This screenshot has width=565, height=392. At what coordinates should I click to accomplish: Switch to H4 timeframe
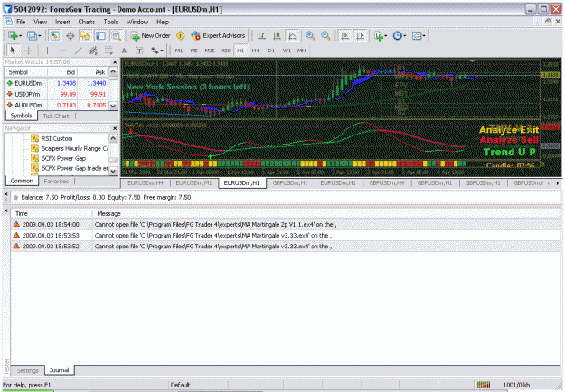coord(256,51)
